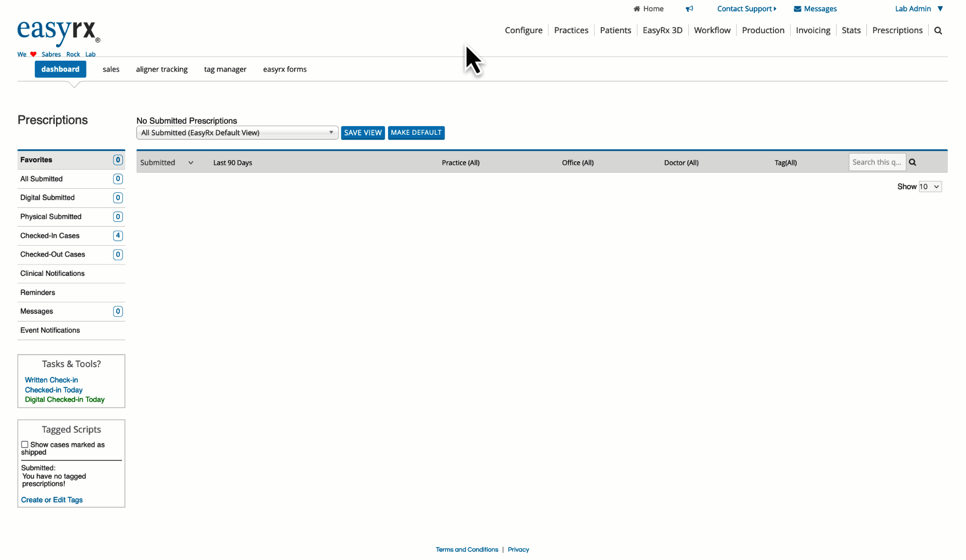The image size is (966, 560).
Task: Expand Contact Support menu
Action: pos(747,9)
